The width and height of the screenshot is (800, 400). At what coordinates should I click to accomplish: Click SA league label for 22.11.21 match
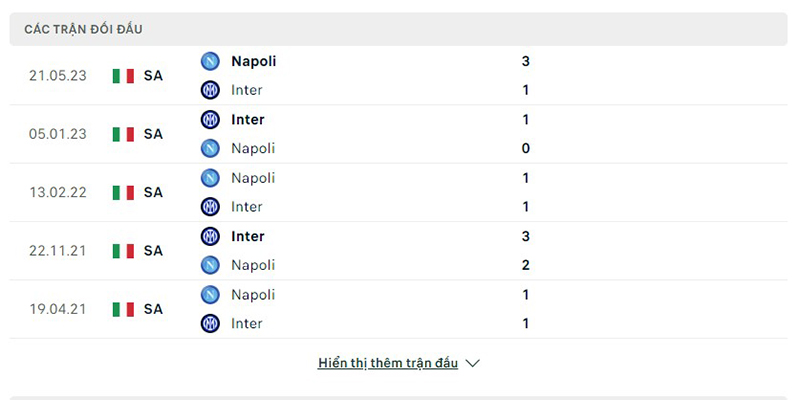point(153,251)
